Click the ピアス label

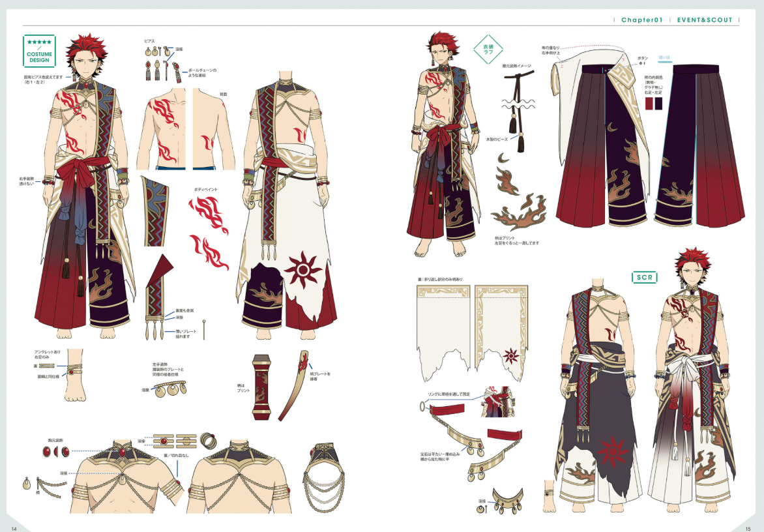[x=149, y=41]
